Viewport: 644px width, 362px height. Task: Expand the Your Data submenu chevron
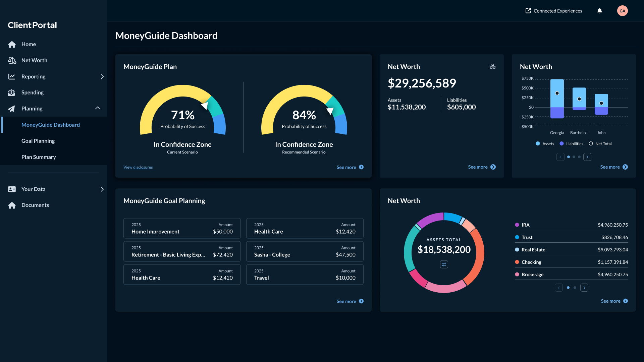(102, 189)
